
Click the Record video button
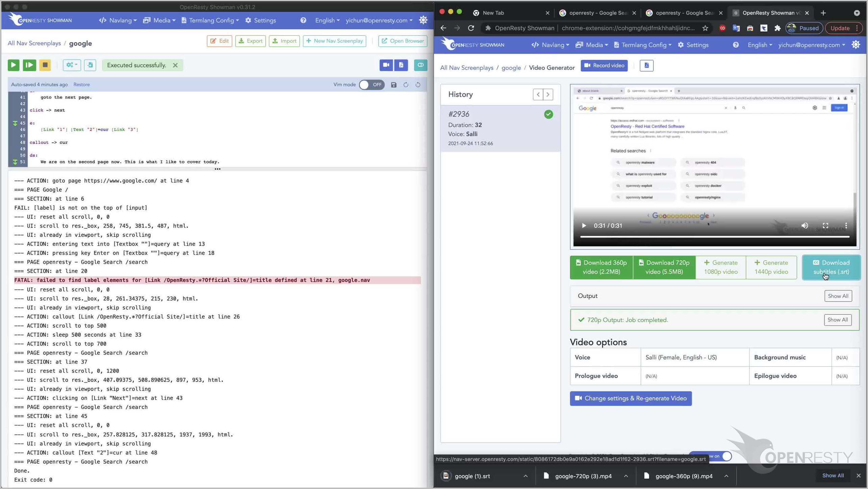[604, 66]
